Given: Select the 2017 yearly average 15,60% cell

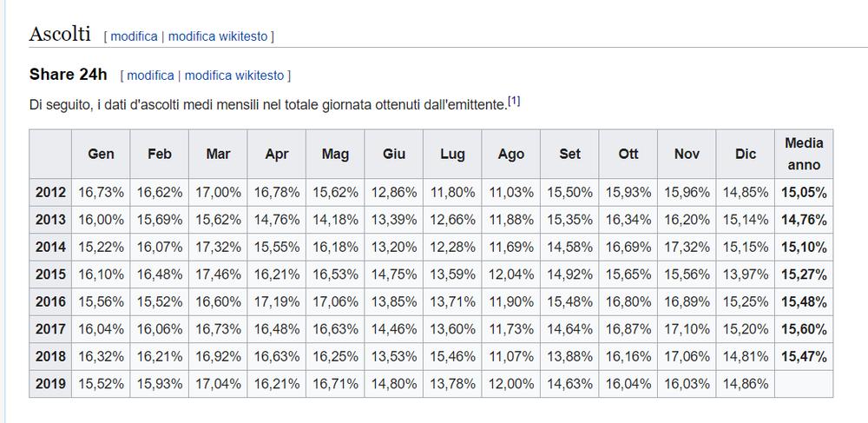Looking at the screenshot, I should (x=803, y=328).
